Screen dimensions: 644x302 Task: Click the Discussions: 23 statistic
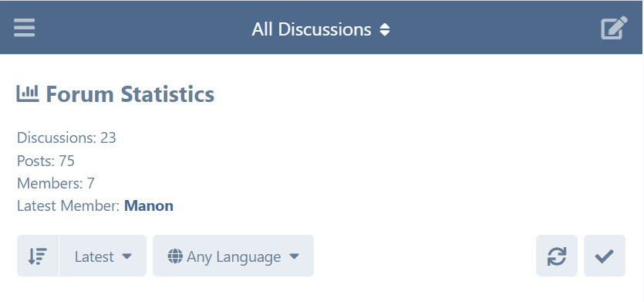point(66,137)
